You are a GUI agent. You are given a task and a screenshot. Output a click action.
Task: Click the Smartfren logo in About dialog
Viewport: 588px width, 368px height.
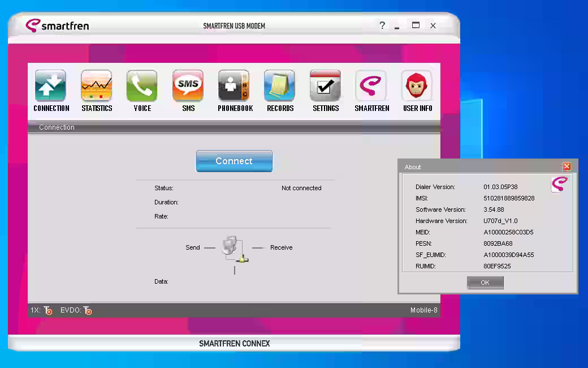click(559, 184)
